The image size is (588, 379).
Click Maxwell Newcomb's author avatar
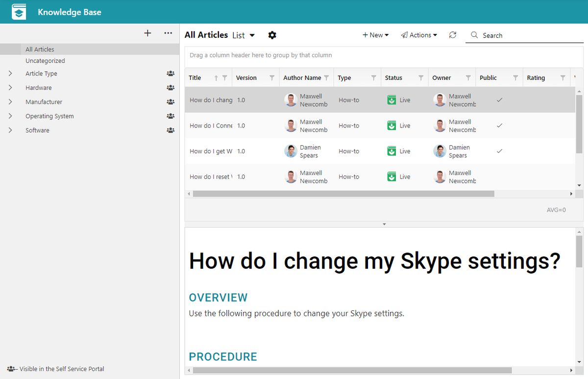pos(290,100)
